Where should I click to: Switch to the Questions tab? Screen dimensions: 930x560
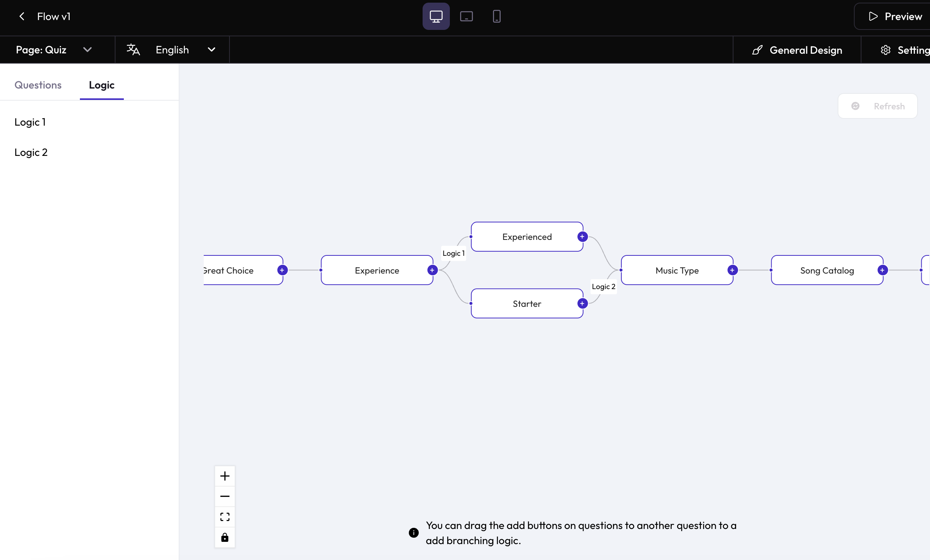click(x=38, y=85)
